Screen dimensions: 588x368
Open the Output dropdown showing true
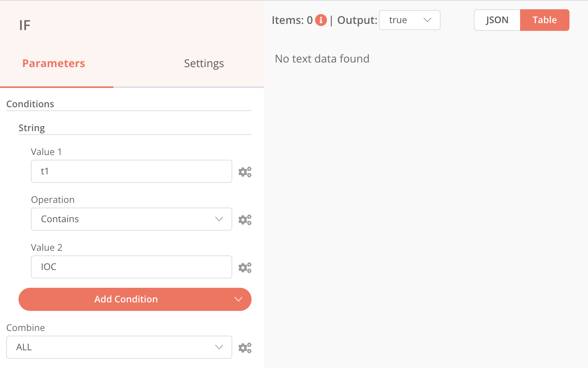409,20
